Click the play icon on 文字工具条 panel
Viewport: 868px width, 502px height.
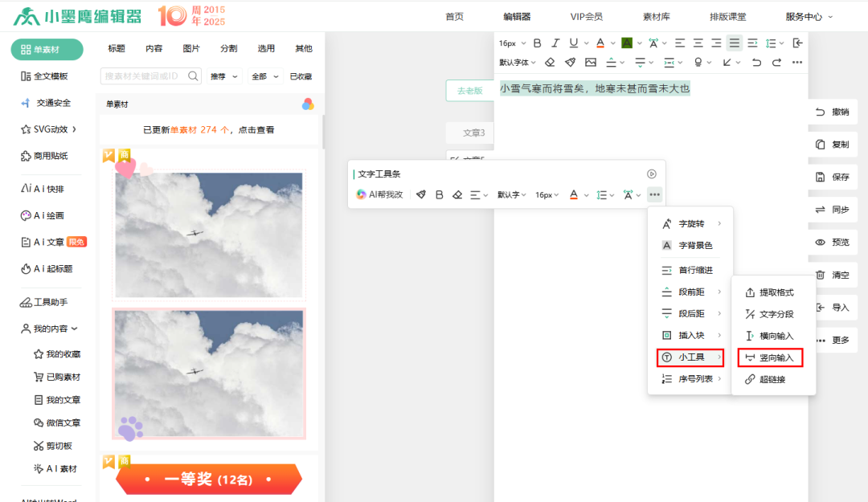coord(652,173)
